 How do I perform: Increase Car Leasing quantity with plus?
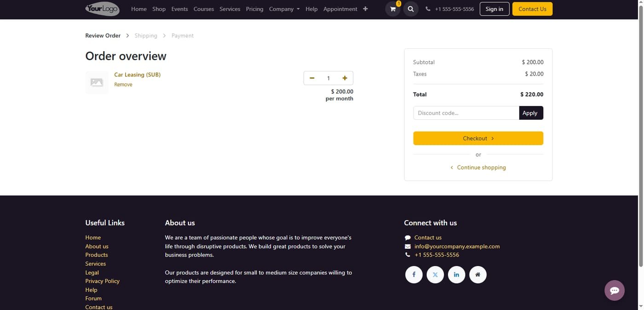click(345, 78)
